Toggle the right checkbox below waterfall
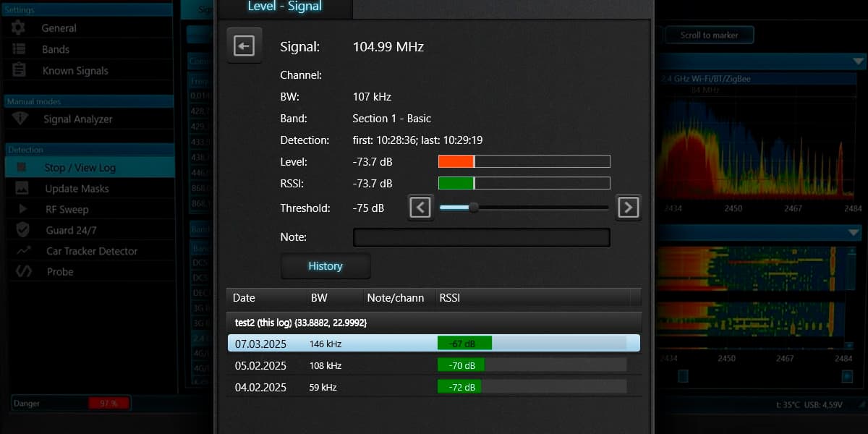The width and height of the screenshot is (868, 434). click(847, 376)
